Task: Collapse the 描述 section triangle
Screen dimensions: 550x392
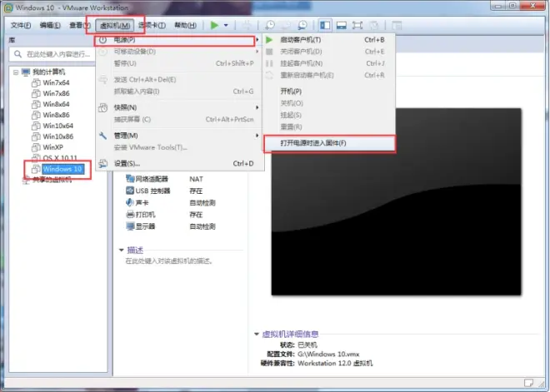Action: tap(121, 251)
